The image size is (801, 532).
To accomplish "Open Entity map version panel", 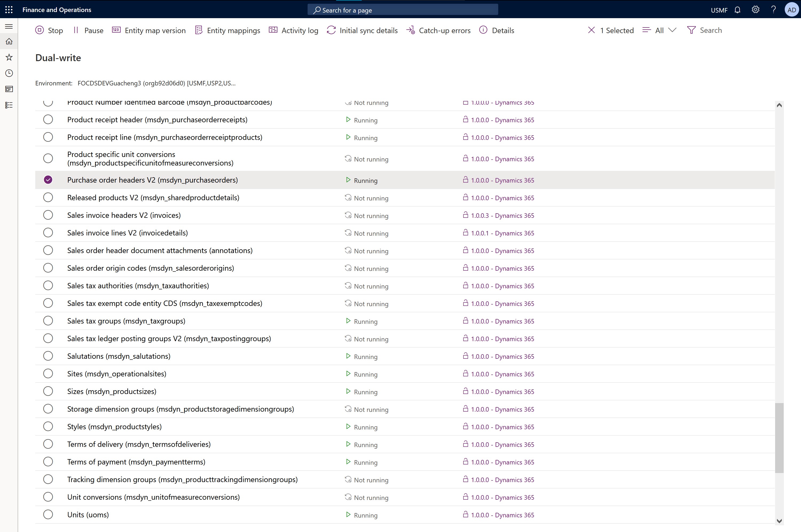I will point(148,30).
